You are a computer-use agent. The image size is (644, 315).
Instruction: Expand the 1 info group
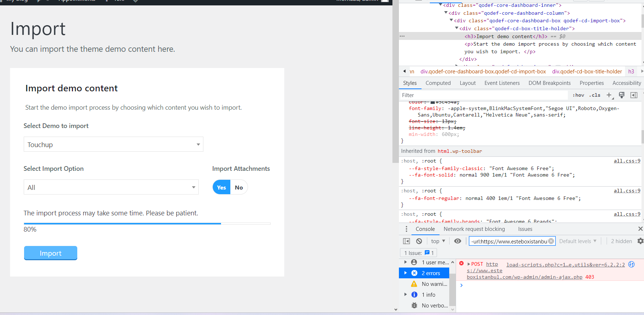pyautogui.click(x=406, y=295)
